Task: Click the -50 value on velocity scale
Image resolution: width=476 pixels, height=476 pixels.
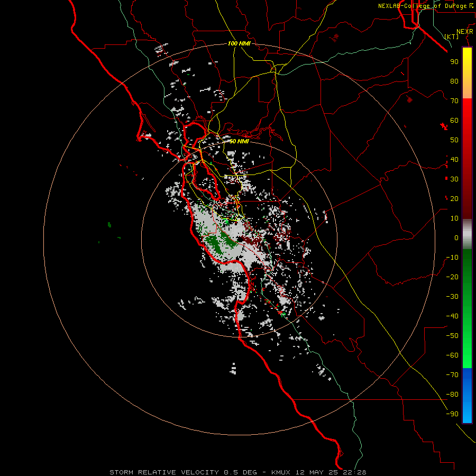Action: (452, 336)
